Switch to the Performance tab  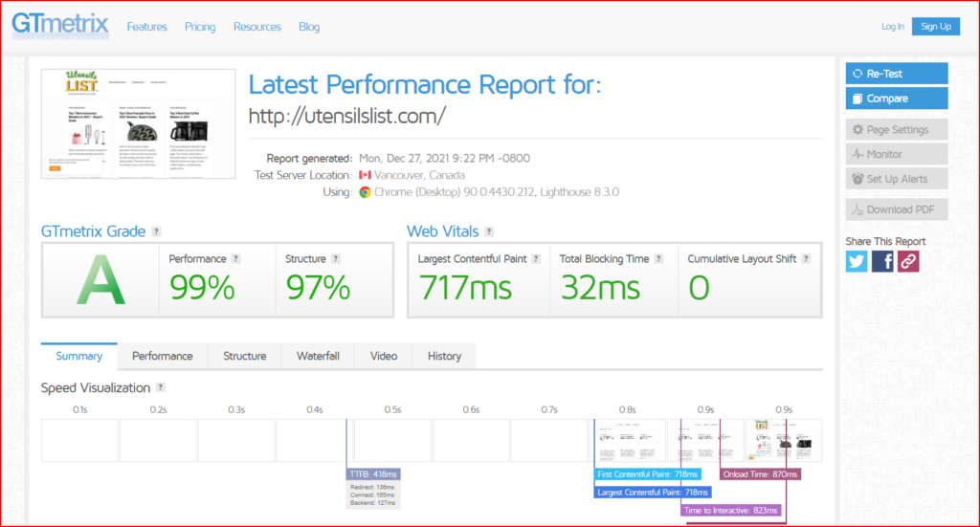[163, 356]
